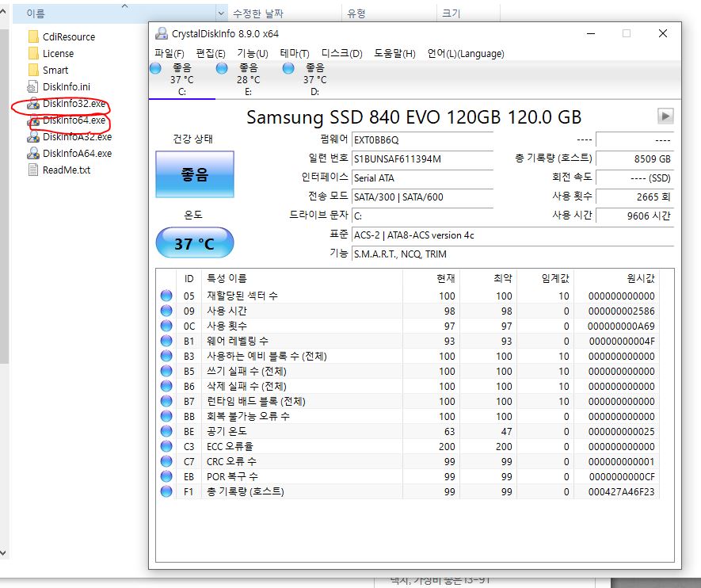
Task: Click the 37 °C temperature button
Action: 195,242
